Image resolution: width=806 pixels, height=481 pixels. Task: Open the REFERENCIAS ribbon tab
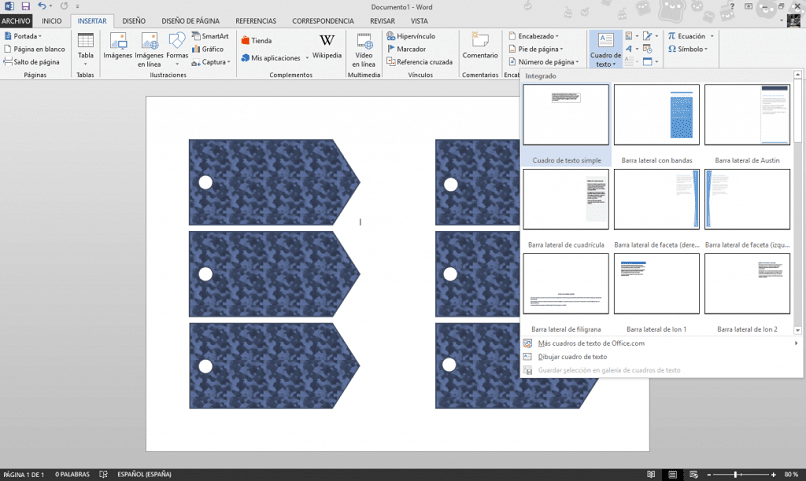pos(255,21)
